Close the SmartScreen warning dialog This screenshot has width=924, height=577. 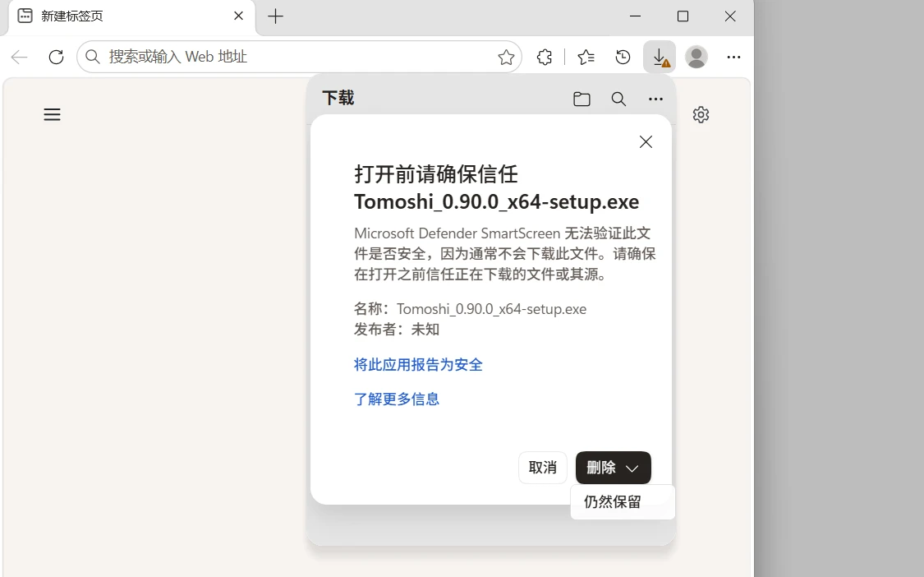(646, 141)
